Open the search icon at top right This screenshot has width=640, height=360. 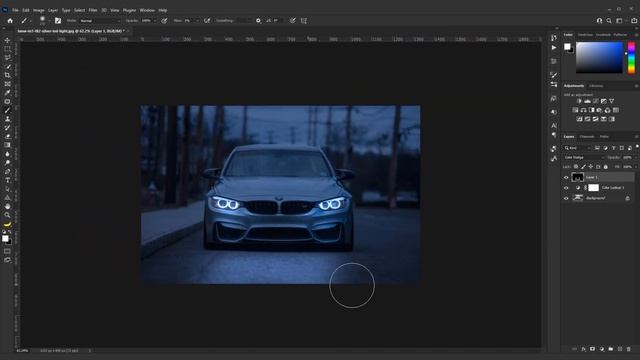click(609, 21)
